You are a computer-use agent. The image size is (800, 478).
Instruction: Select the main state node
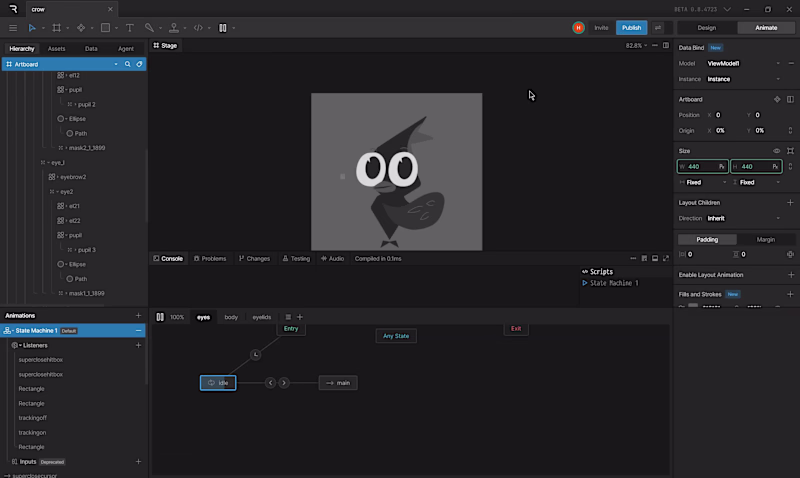coord(338,383)
